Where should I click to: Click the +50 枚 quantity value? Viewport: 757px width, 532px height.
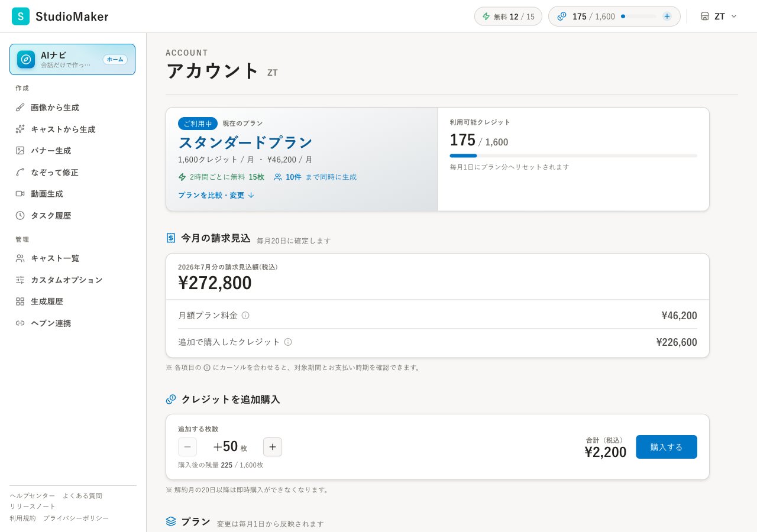(230, 447)
